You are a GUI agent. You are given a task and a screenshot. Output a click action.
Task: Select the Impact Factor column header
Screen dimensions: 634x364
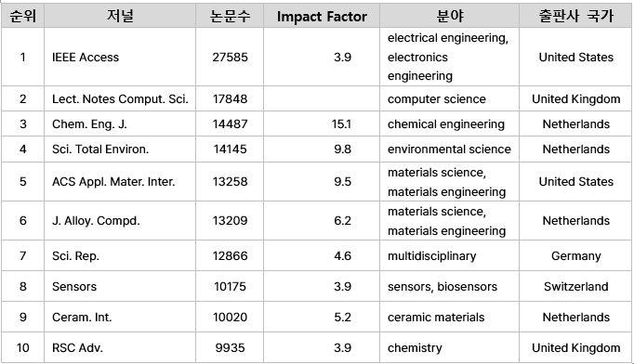point(322,16)
